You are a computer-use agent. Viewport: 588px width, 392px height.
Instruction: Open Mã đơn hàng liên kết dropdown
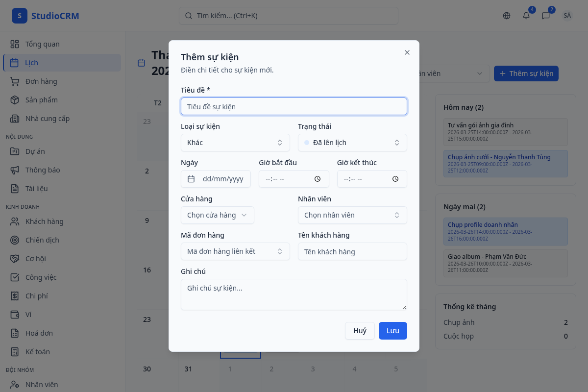tap(235, 251)
